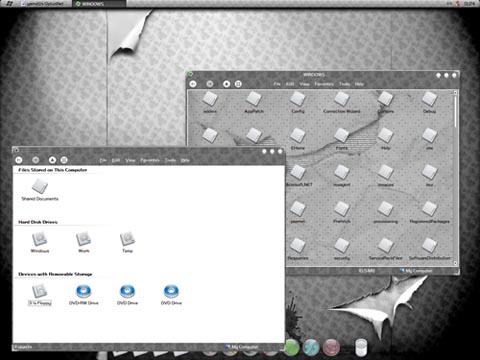Open the RegisteredPackages folder
Viewport: 480px width, 360px height.
429,212
